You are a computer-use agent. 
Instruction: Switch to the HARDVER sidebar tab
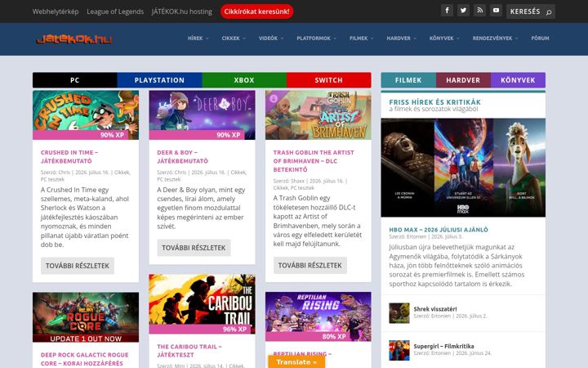[463, 80]
